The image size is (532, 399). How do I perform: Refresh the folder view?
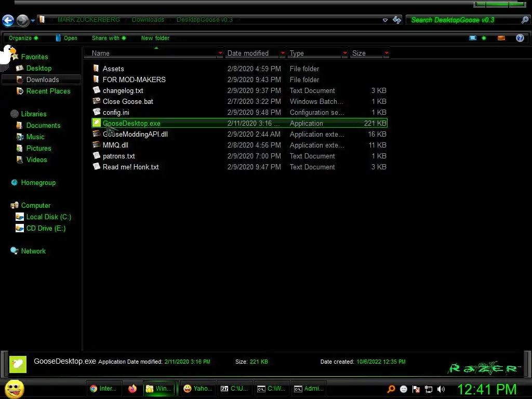[x=396, y=20]
